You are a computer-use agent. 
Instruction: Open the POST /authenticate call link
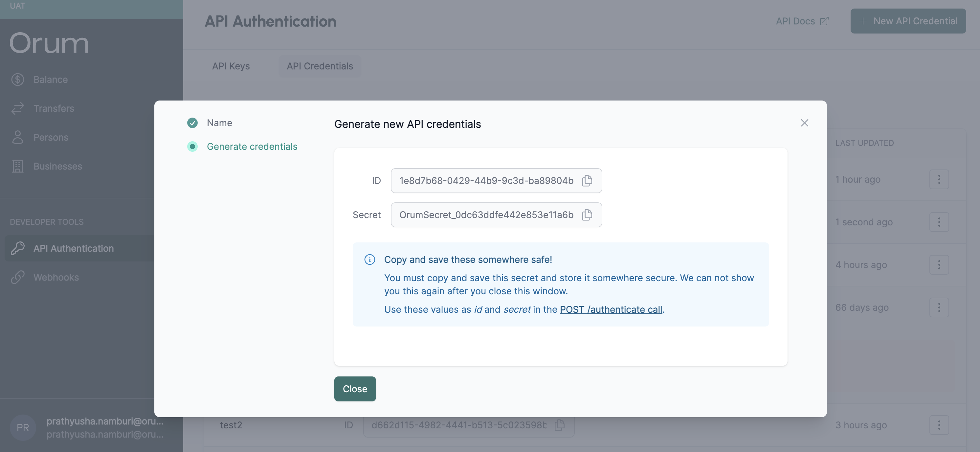611,309
